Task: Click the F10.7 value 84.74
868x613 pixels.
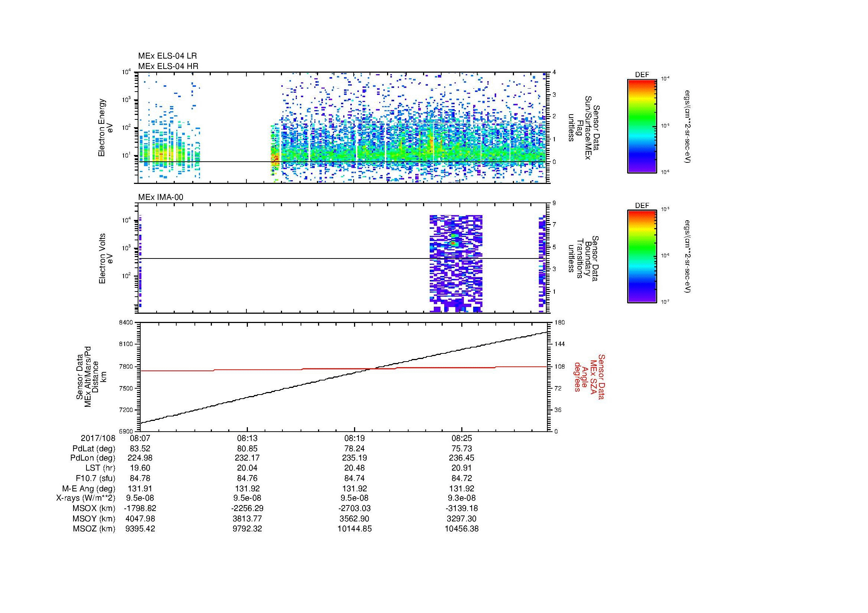Action: [355, 478]
